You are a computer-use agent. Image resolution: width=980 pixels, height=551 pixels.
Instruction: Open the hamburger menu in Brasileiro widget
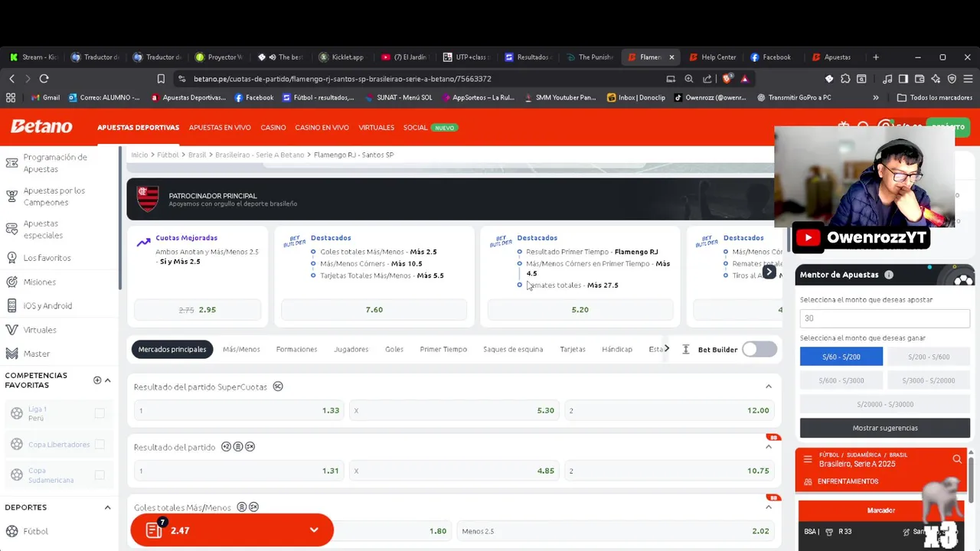click(x=808, y=459)
